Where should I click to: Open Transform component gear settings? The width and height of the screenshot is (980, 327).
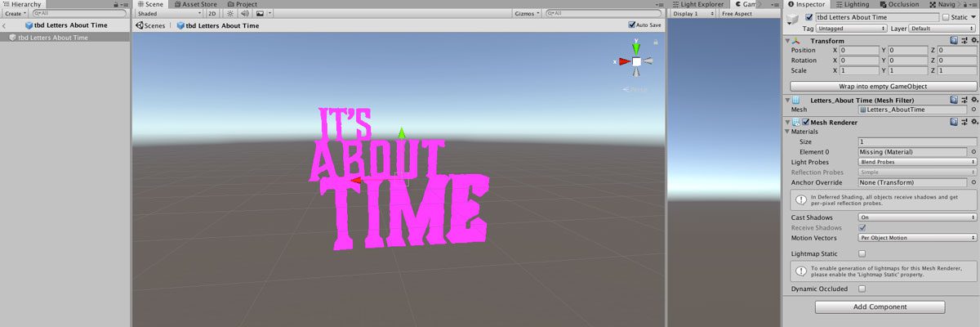click(973, 41)
